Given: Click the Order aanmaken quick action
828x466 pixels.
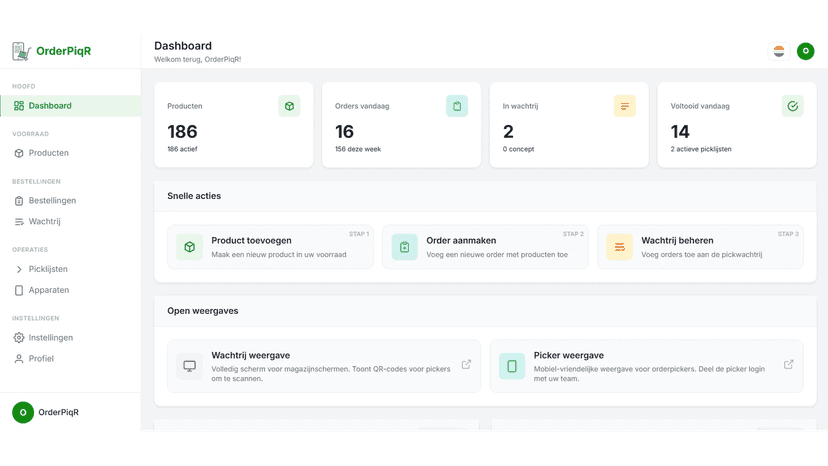Looking at the screenshot, I should click(x=485, y=247).
